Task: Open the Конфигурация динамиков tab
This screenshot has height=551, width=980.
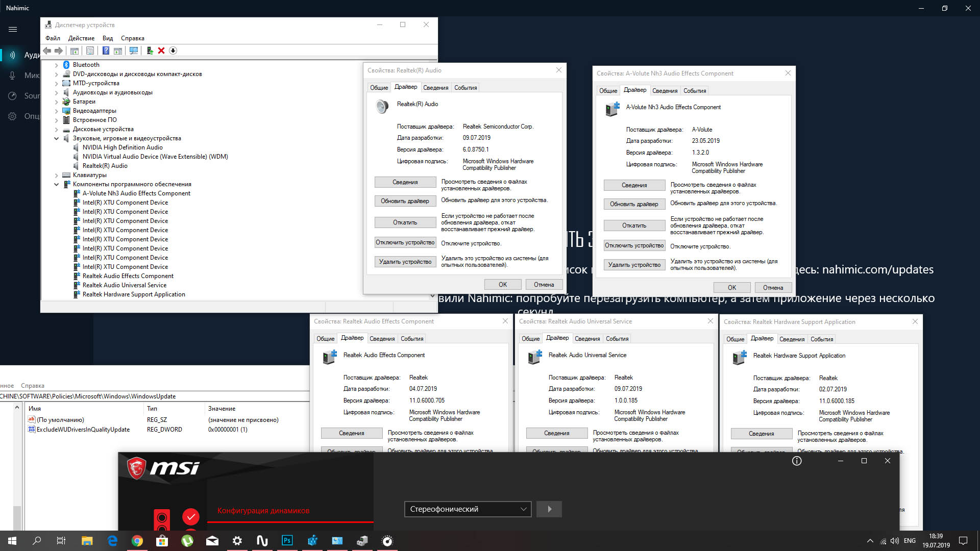Action: click(263, 511)
